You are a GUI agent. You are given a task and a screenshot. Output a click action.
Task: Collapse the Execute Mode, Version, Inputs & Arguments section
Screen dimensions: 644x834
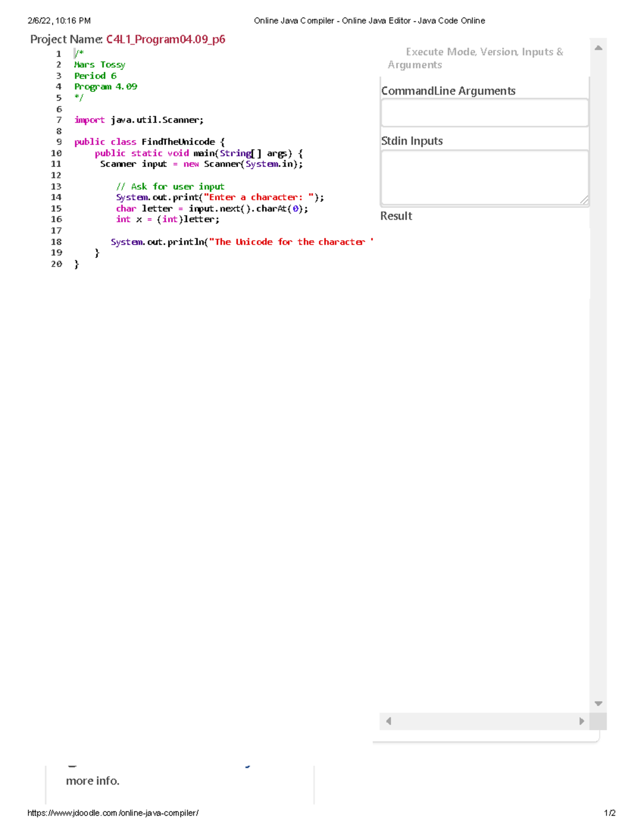tap(475, 58)
